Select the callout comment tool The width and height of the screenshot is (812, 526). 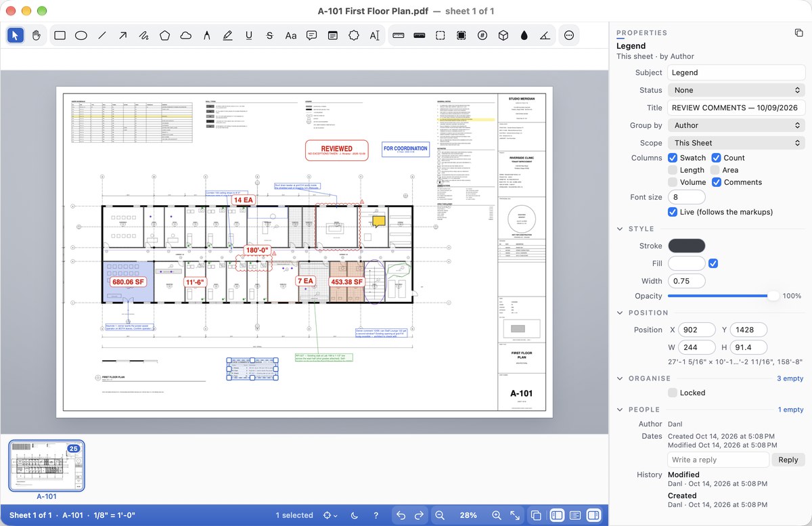coord(312,35)
